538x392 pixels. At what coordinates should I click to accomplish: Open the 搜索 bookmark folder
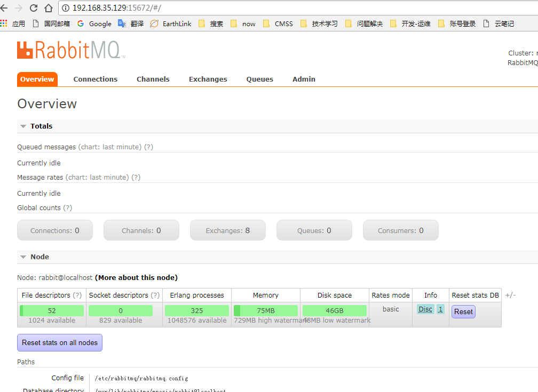coord(211,23)
